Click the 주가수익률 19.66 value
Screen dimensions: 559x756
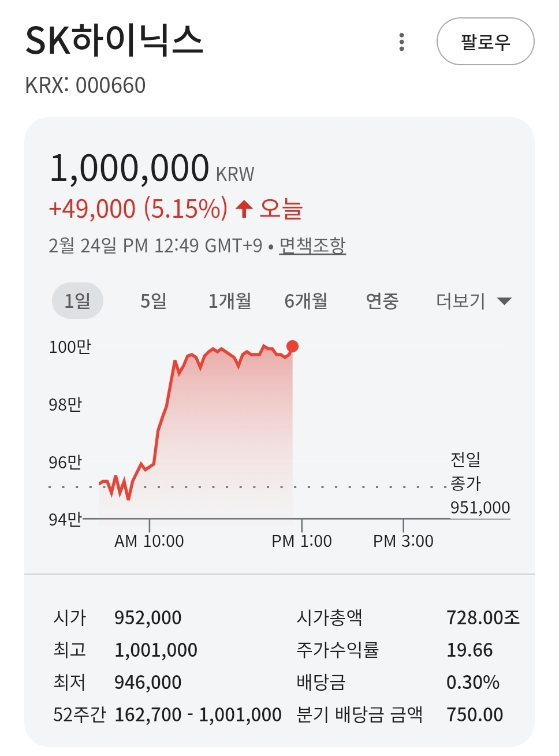point(469,650)
